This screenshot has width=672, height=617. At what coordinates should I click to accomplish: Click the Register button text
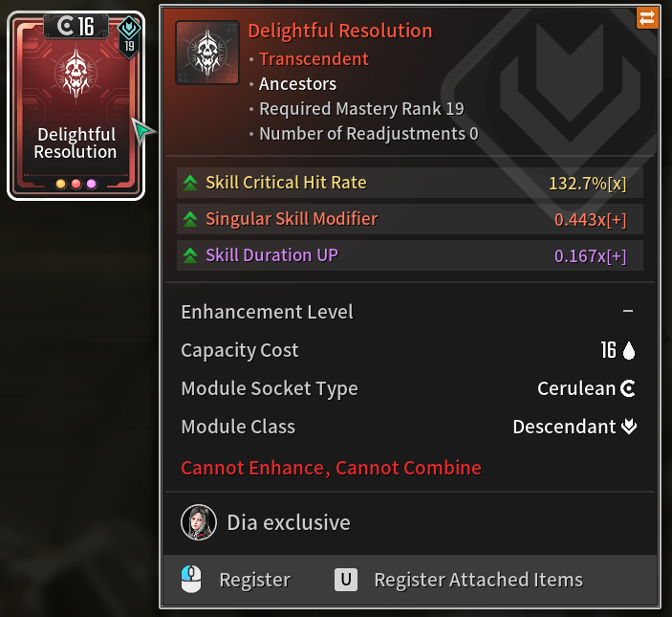tap(255, 580)
